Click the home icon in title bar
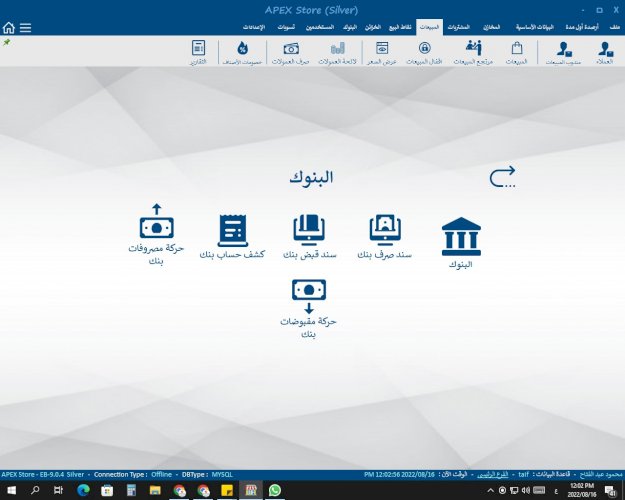 pos(9,28)
